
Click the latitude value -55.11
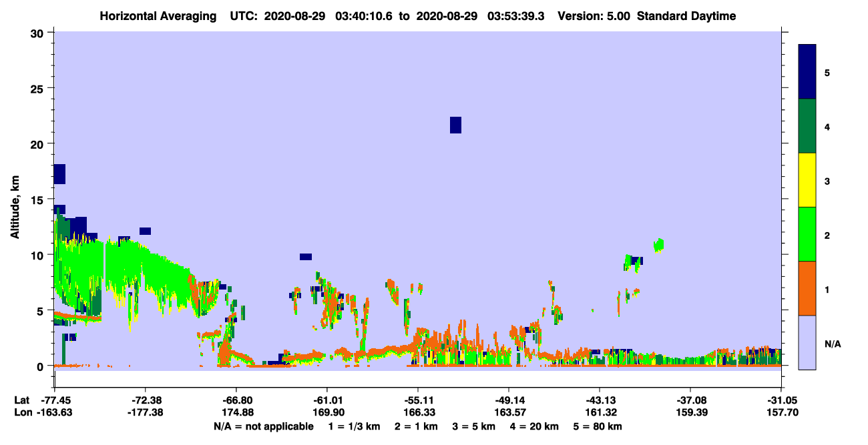tap(417, 400)
